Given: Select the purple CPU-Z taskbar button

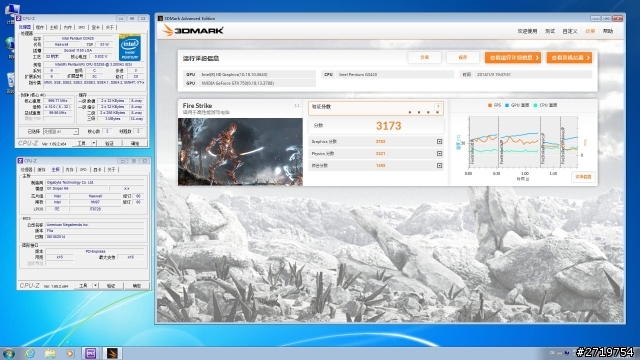Looking at the screenshot, I should coord(91,353).
